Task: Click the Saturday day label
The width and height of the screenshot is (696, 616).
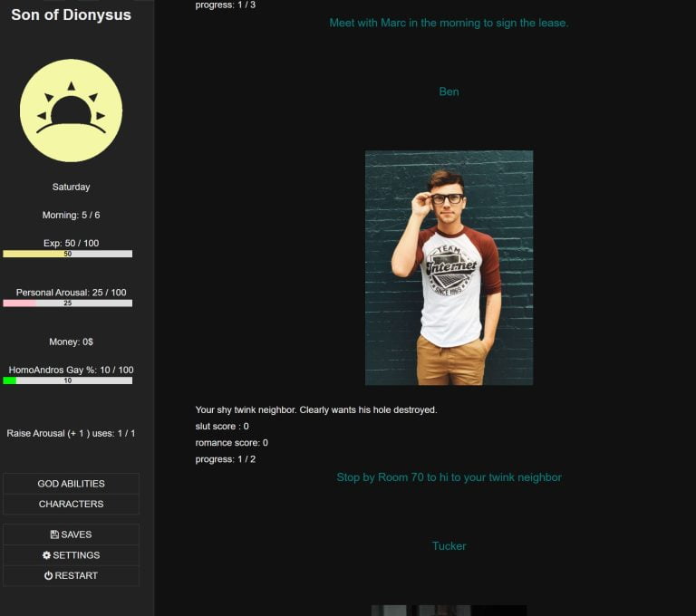Action: point(71,187)
